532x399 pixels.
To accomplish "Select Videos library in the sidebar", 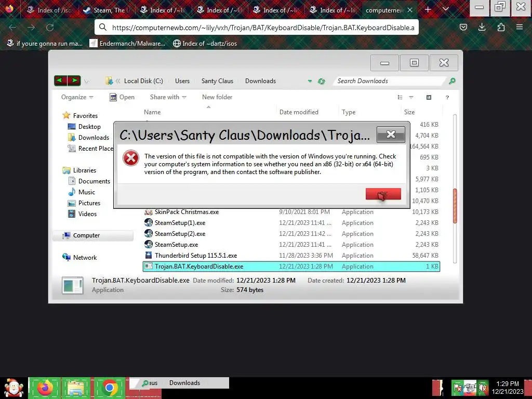I will [x=82, y=214].
